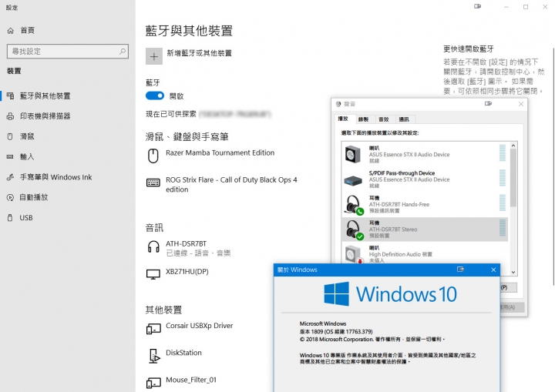Click ATH-DSR7BT Hands-Free device name text
This screenshot has width=555, height=392.
click(399, 205)
